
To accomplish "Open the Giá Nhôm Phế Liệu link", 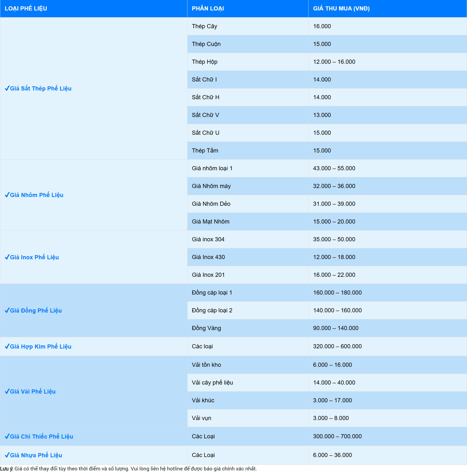I will [36, 195].
